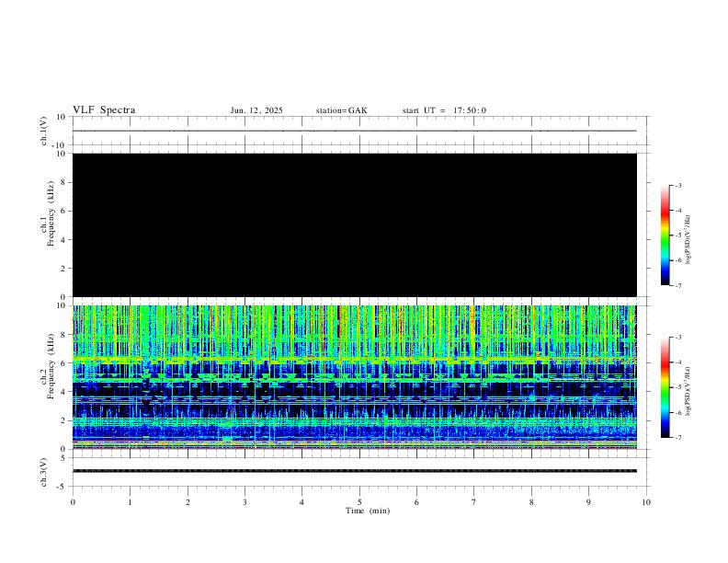
Task: Click the lower colorbar "log(PSD)(V²/Hz)" label
Action: click(x=688, y=391)
